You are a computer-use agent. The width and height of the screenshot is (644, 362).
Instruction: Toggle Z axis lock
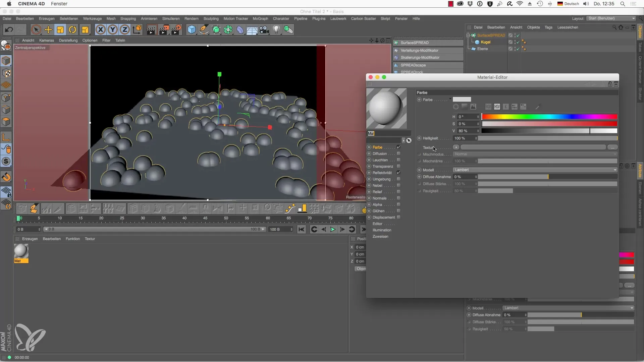pos(125,30)
